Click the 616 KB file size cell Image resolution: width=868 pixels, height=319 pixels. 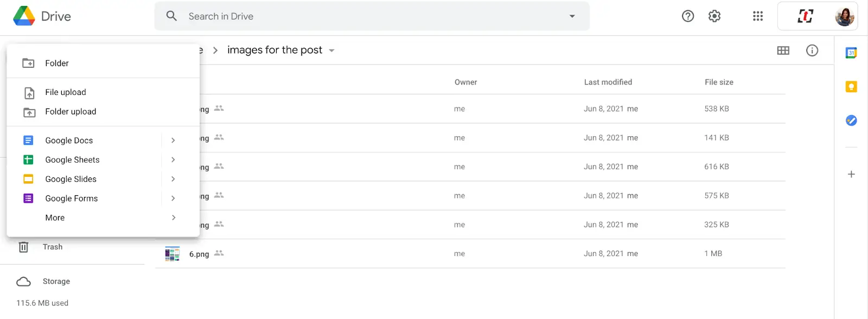coord(717,167)
